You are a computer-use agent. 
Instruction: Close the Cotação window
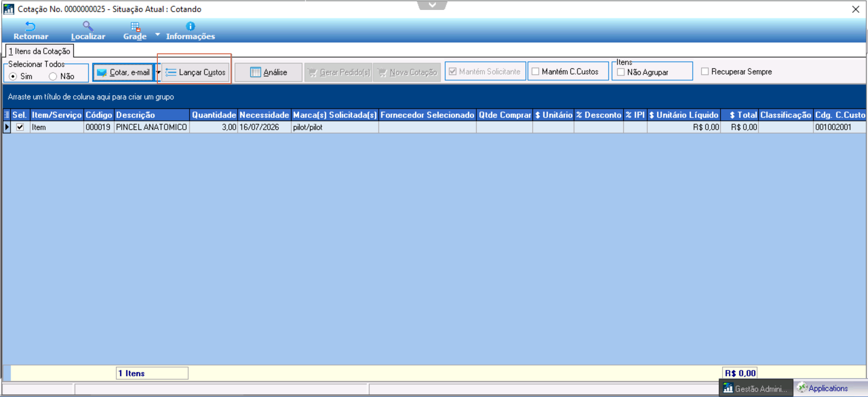coord(855,9)
